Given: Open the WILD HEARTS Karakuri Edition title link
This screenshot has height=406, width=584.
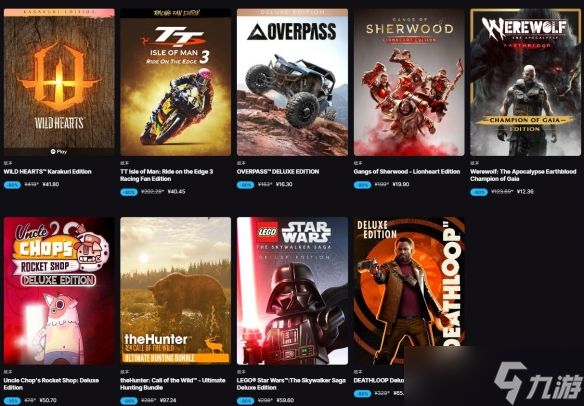Looking at the screenshot, I should tap(48, 172).
